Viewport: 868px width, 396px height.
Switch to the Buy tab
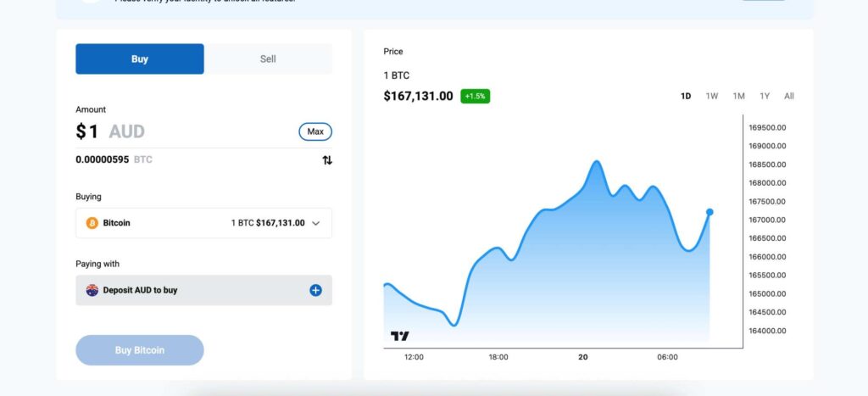pos(140,59)
